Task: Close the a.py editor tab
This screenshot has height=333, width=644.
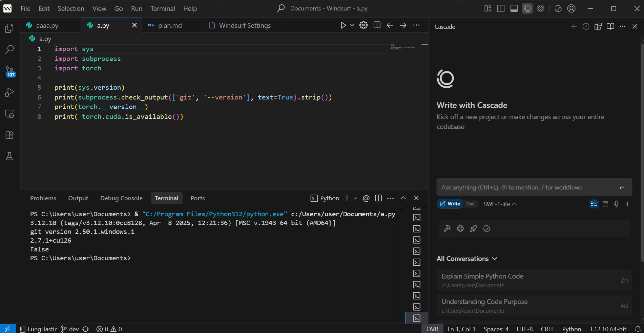Action: 134,25
